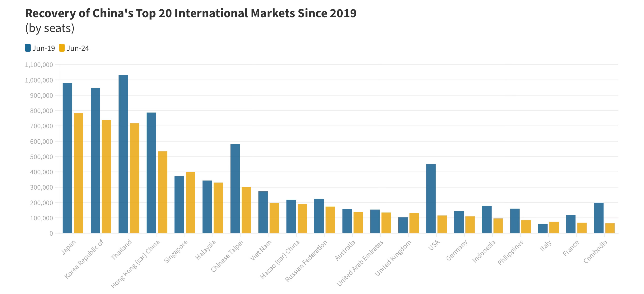Click Cambodia's blue Jun-19 bar

598,218
